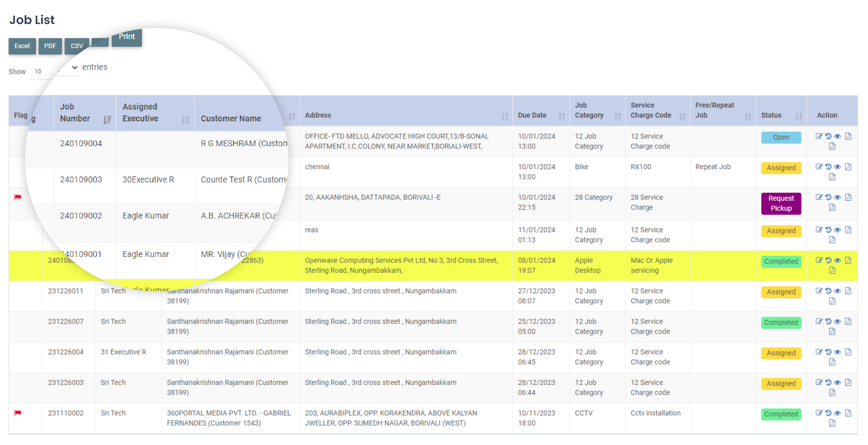This screenshot has height=445, width=868.
Task: Sort by Free/Repeat Job column
Action: click(748, 116)
